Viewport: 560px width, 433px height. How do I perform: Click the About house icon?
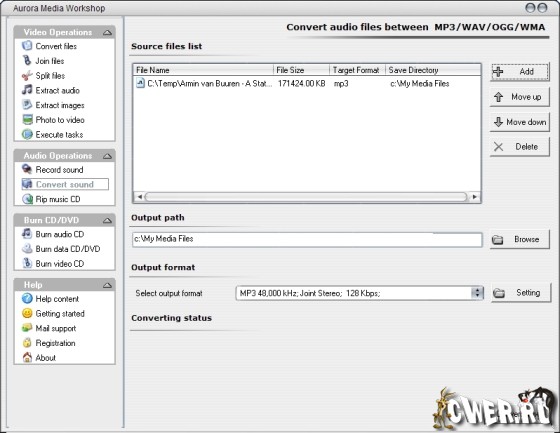pyautogui.click(x=27, y=357)
